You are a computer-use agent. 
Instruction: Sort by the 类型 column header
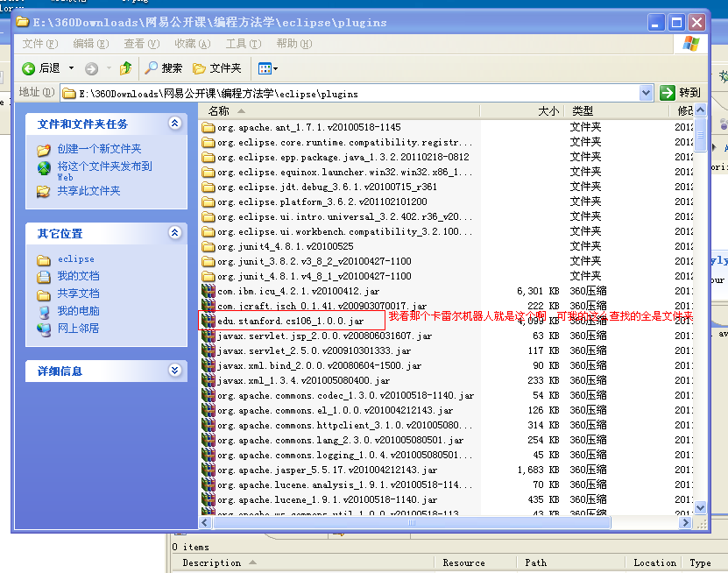click(616, 111)
